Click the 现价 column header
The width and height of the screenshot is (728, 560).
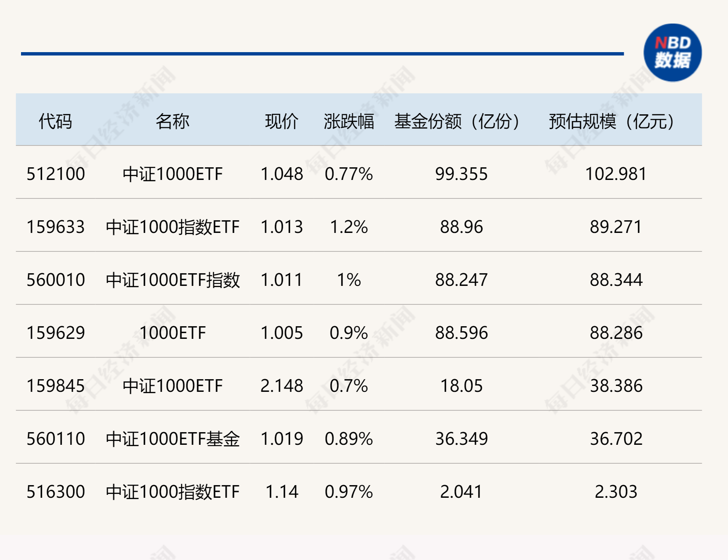tap(281, 121)
